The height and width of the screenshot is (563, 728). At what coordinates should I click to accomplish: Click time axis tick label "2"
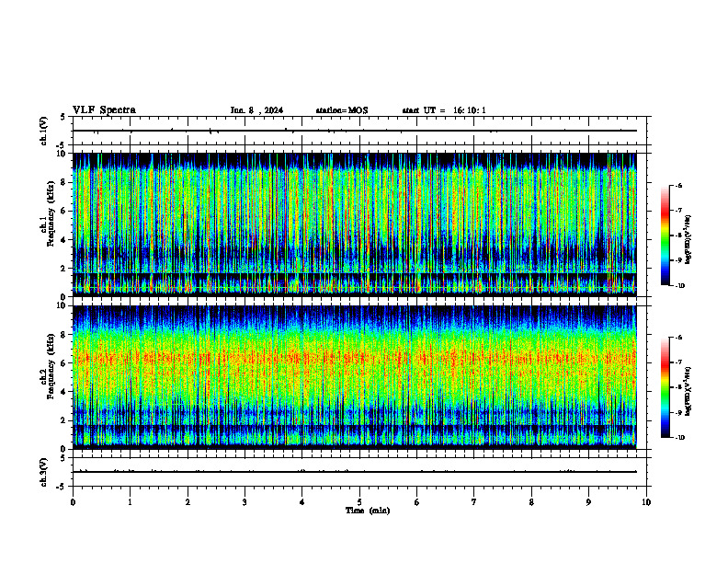[x=188, y=502]
